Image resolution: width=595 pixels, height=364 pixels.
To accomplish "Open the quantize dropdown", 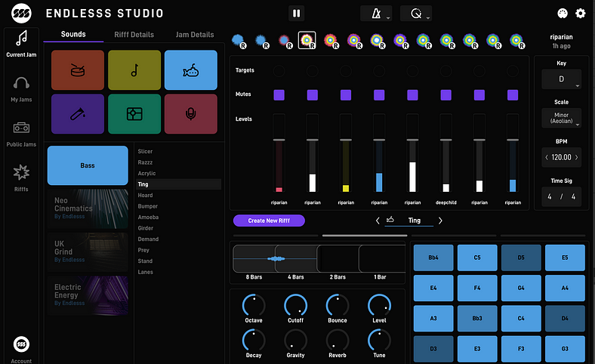I will [416, 14].
